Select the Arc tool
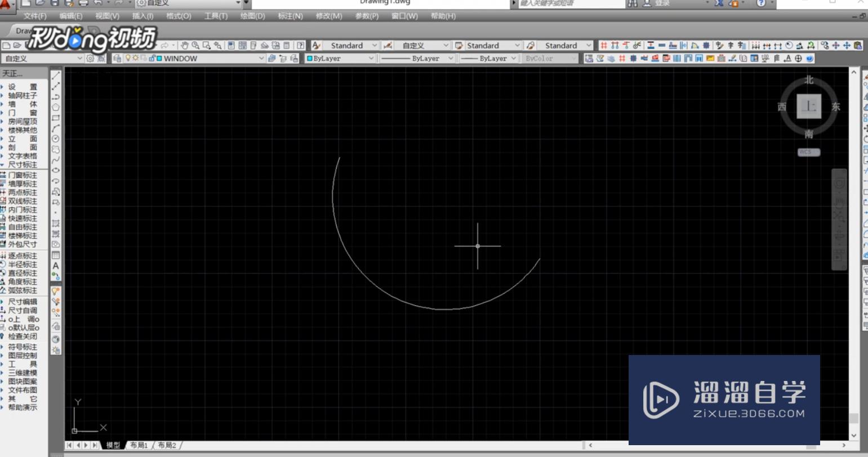This screenshot has height=457, width=868. click(56, 128)
